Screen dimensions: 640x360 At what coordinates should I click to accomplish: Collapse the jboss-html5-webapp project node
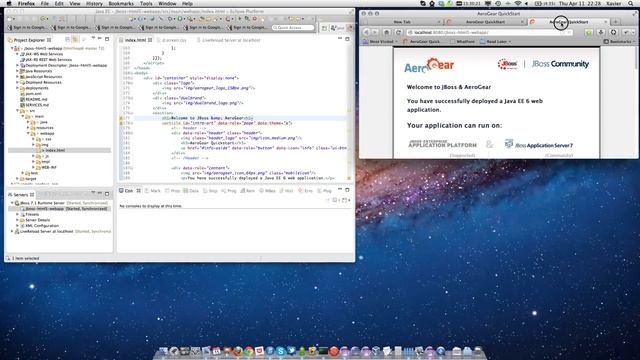(x=12, y=48)
